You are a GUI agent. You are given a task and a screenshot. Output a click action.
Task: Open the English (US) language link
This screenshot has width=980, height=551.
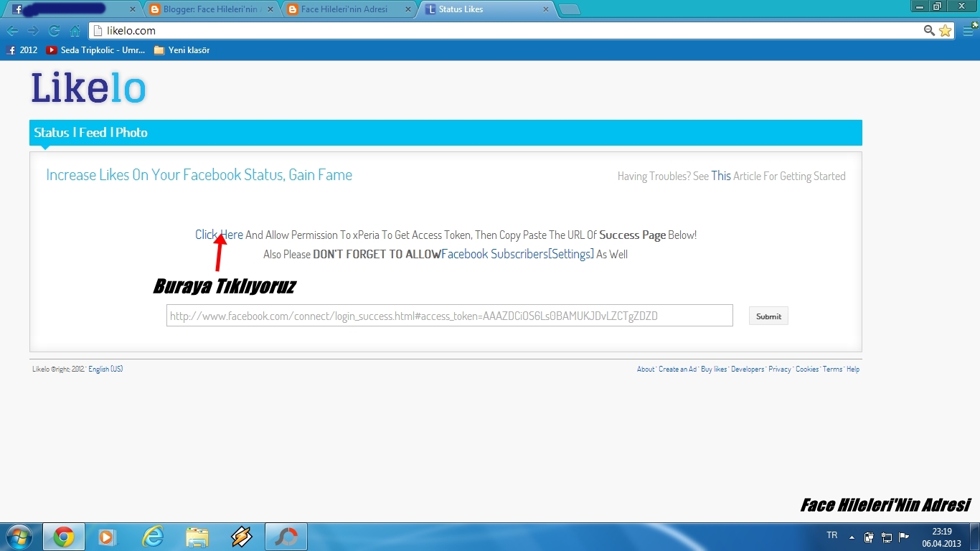click(105, 369)
